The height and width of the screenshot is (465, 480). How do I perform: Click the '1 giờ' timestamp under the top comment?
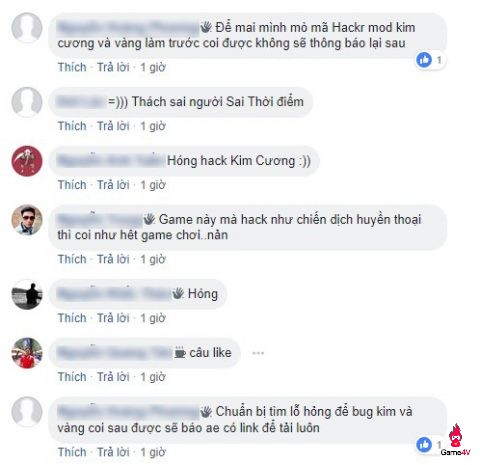pyautogui.click(x=153, y=67)
